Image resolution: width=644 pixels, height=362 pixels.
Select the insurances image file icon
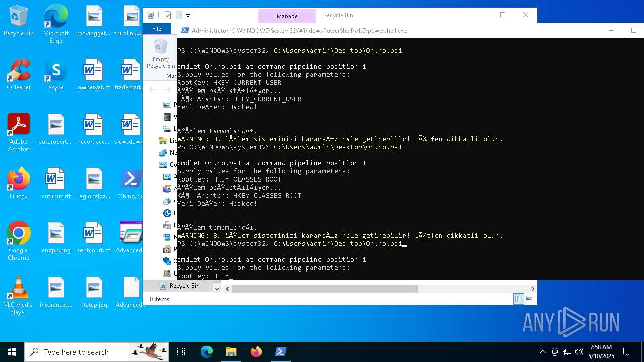(56, 293)
